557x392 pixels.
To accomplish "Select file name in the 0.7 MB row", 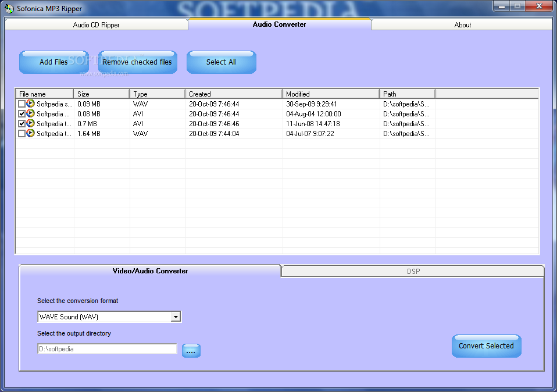I will 54,124.
